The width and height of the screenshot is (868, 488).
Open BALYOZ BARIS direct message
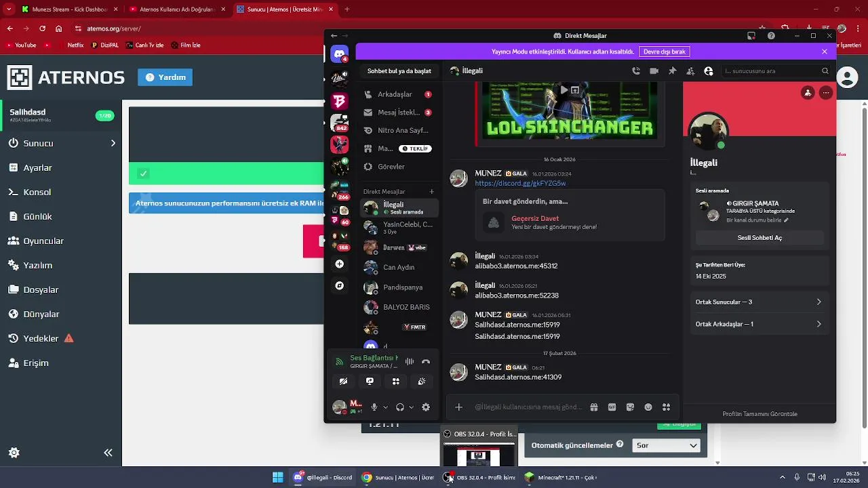[399, 307]
